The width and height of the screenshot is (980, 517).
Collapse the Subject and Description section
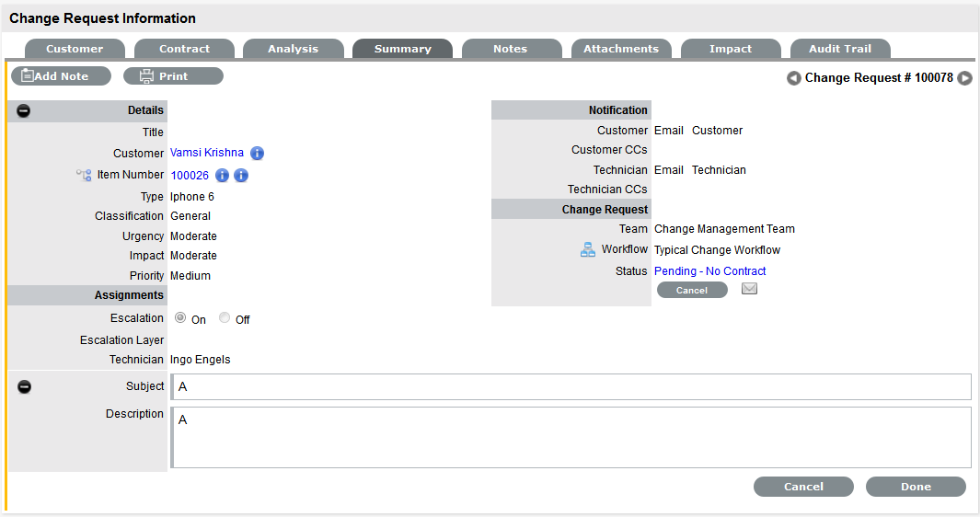[25, 386]
